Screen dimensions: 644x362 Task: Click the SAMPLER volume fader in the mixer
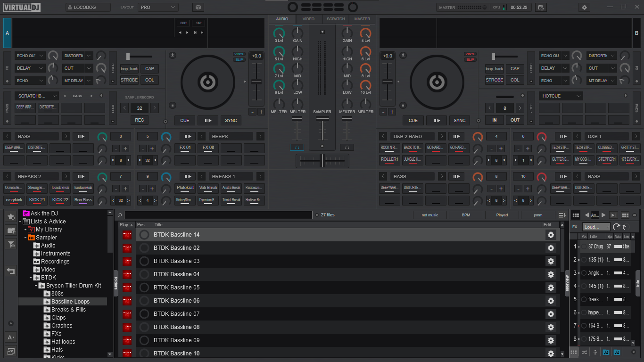322,130
